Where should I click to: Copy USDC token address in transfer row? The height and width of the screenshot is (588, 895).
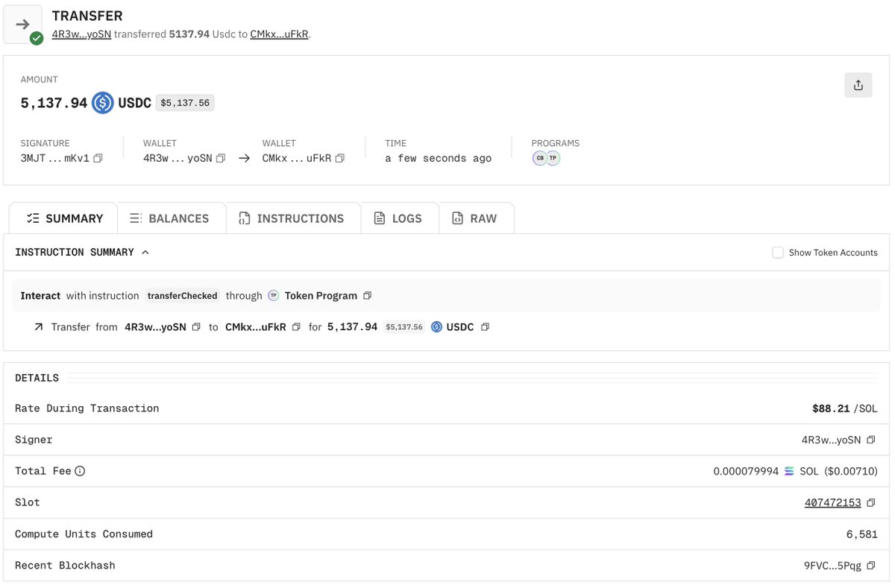point(485,327)
